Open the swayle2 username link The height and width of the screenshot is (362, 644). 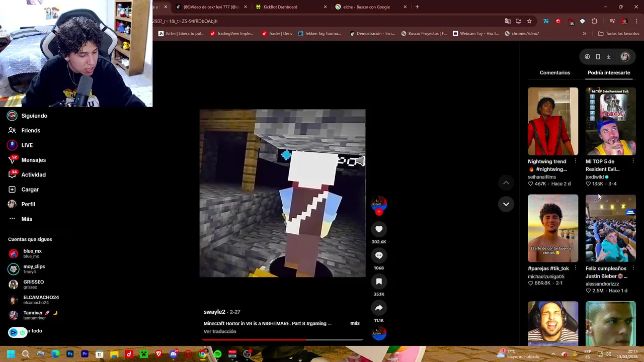coord(214,312)
